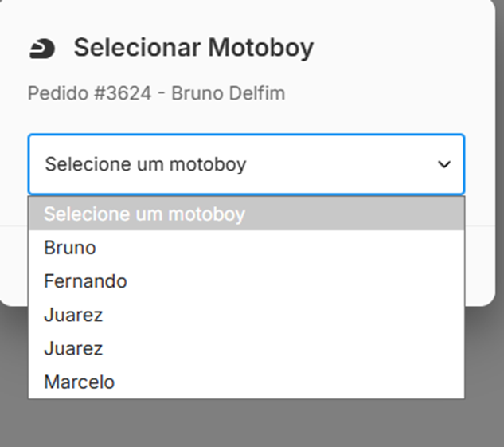Click the 'Selecionar Motoboy' dialog title
The image size is (504, 447).
pyautogui.click(x=193, y=48)
